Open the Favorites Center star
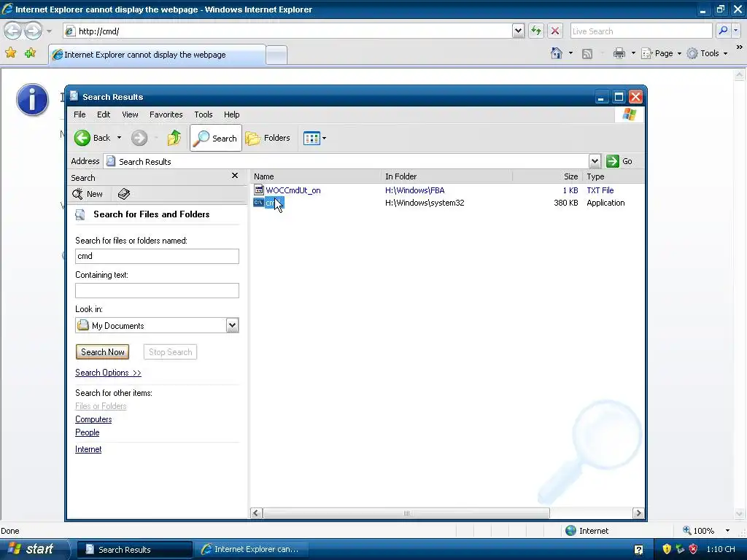This screenshot has width=747, height=560. click(x=10, y=52)
